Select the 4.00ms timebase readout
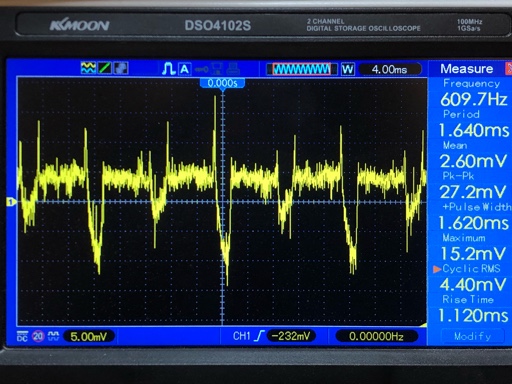 389,69
